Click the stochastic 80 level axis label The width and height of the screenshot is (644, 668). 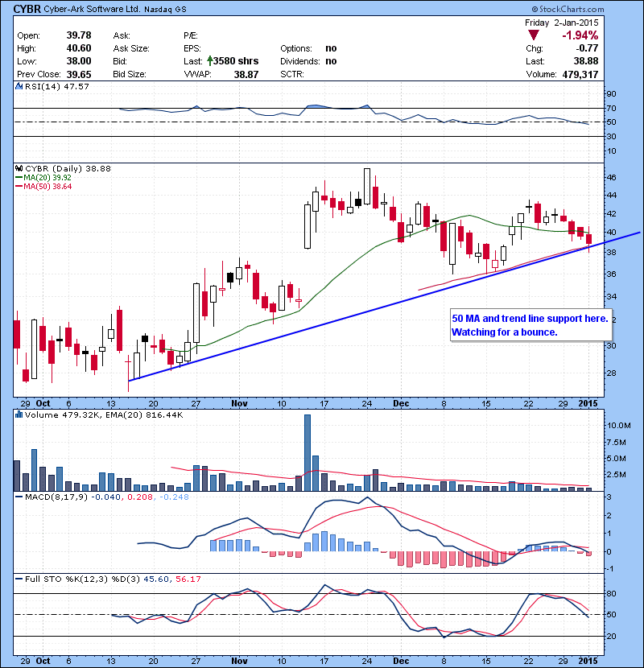pyautogui.click(x=611, y=593)
